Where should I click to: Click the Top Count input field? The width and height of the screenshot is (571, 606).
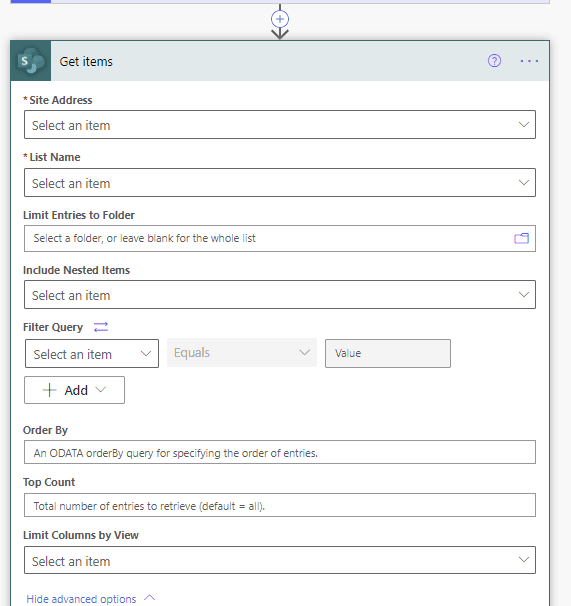(x=280, y=505)
